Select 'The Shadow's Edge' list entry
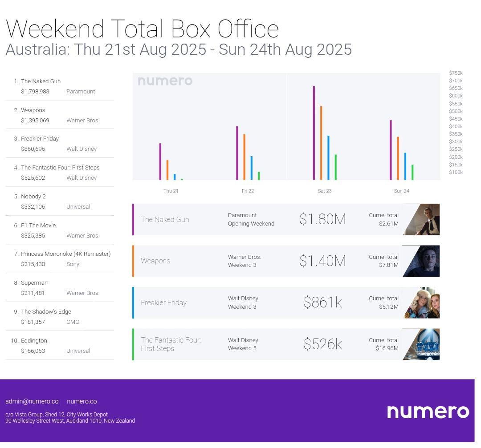481x448 pixels. (46, 311)
